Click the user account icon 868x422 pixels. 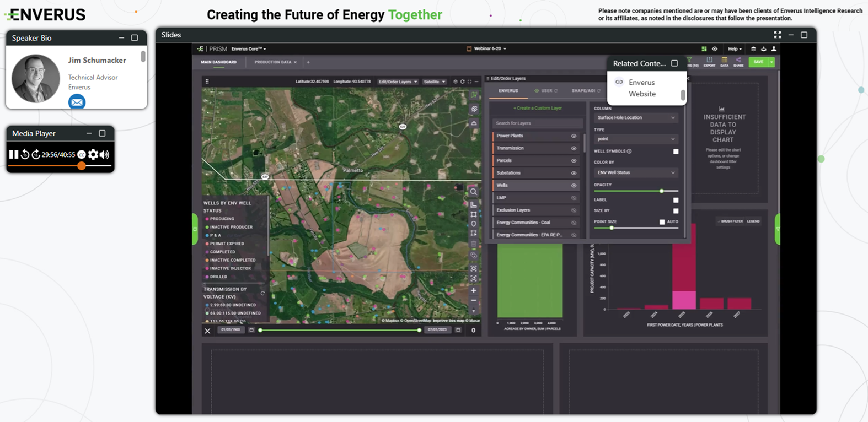tap(774, 49)
